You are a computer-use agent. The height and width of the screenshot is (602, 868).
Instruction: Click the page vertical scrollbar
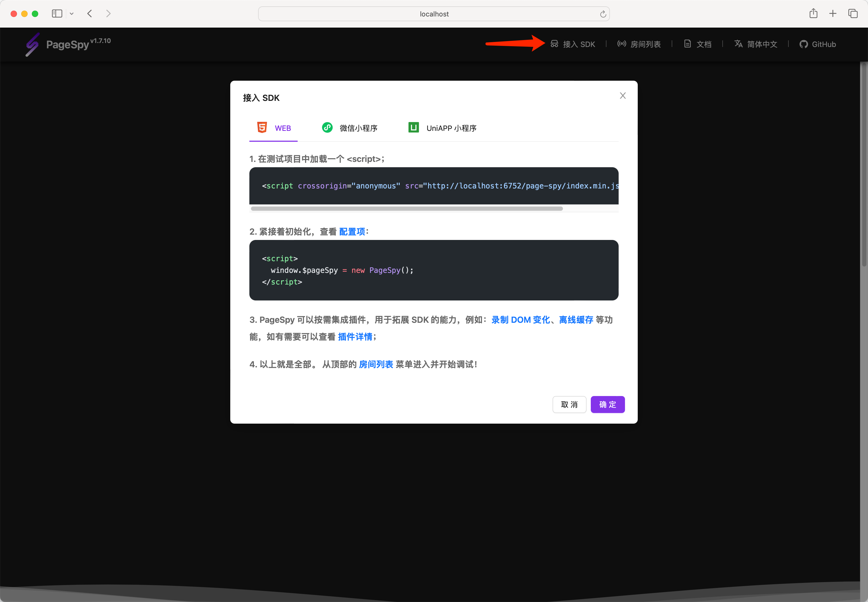click(x=864, y=165)
